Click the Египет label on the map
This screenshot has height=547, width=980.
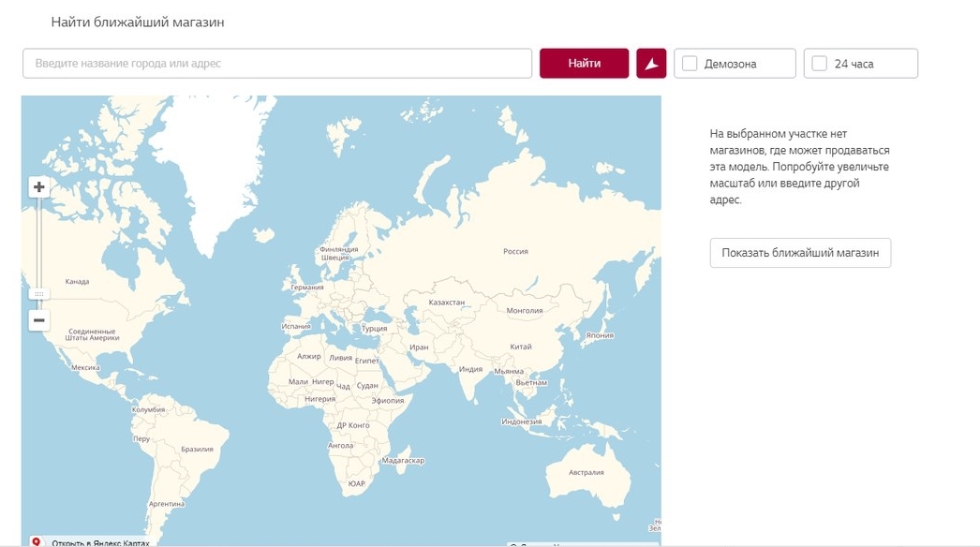tap(367, 360)
